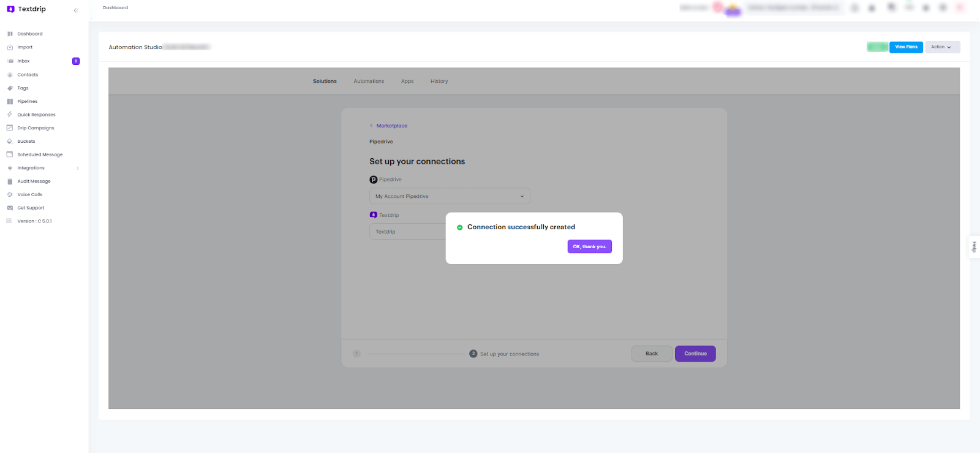
Task: Click the purple Inbox unread count badge
Action: pos(76,61)
